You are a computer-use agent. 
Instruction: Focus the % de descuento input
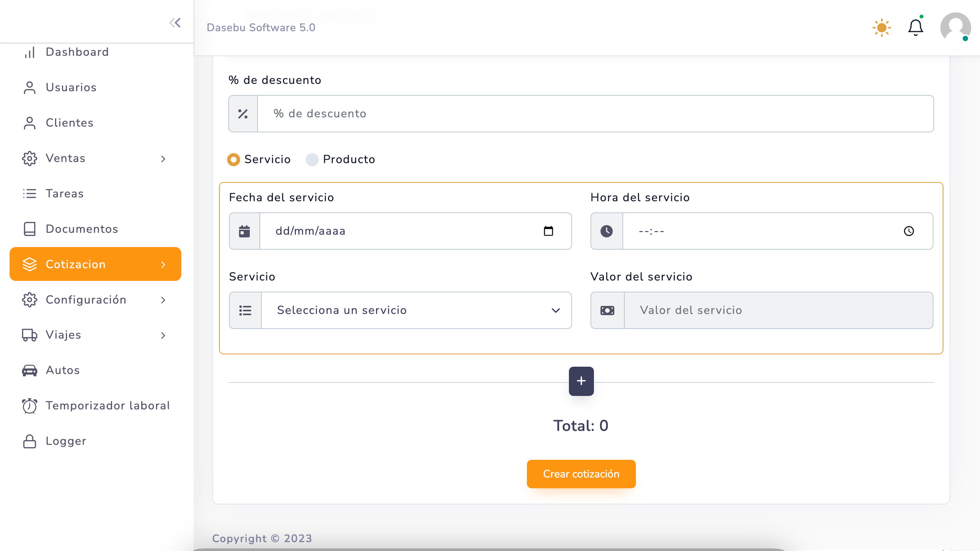595,114
